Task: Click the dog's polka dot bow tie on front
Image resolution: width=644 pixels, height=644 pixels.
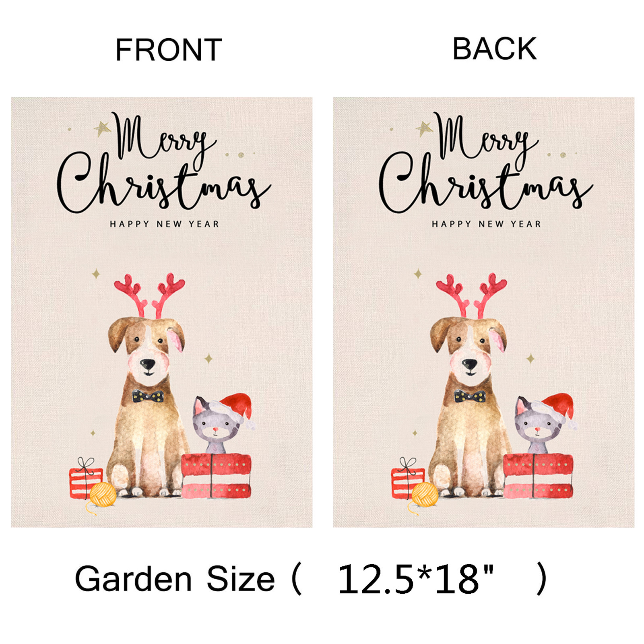Action: (x=148, y=397)
